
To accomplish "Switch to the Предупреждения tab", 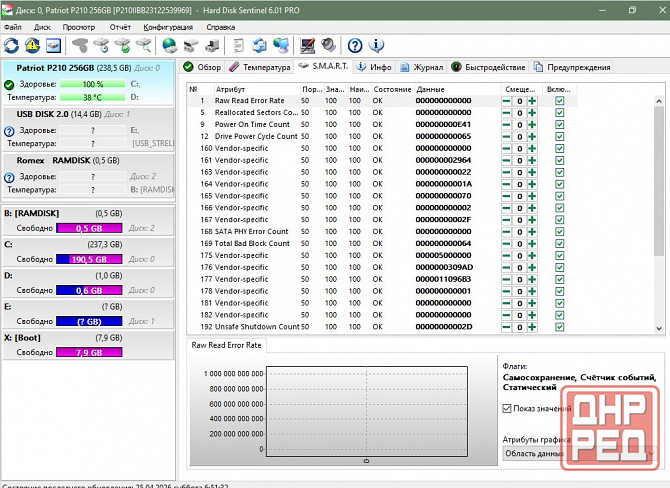I will pyautogui.click(x=572, y=67).
